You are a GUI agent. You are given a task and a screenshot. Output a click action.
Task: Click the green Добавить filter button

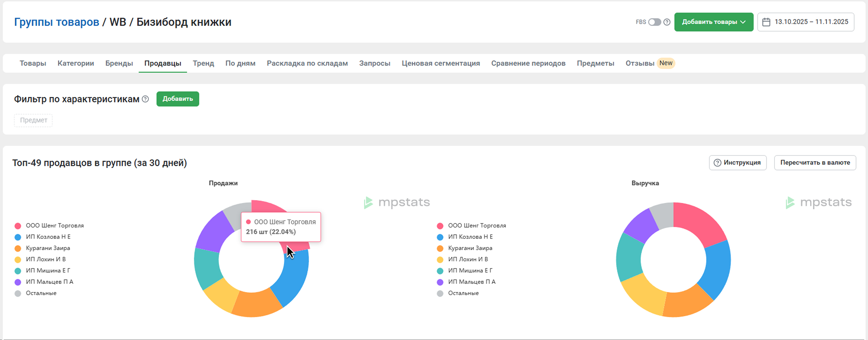(178, 99)
